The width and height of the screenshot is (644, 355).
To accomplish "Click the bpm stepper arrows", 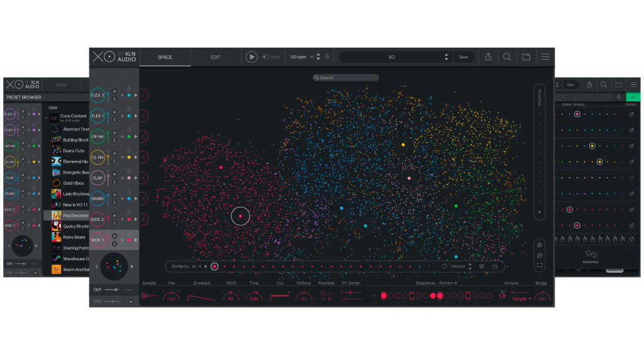I will tap(318, 57).
